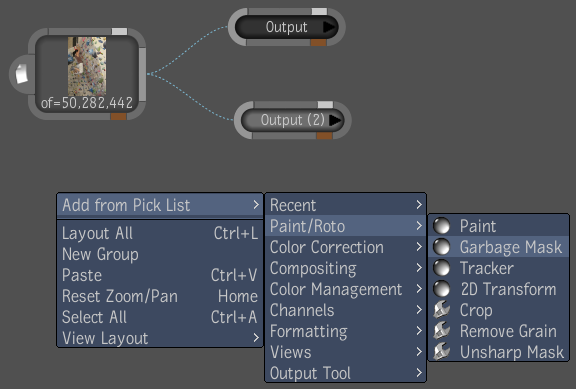Click the 2D Transform sphere icon
This screenshot has width=576, height=389.
442,289
